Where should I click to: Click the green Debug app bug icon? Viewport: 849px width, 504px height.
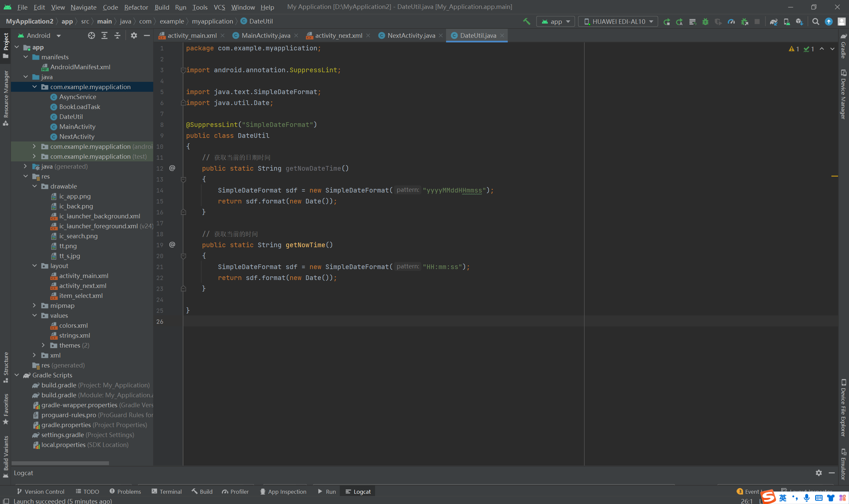705,22
